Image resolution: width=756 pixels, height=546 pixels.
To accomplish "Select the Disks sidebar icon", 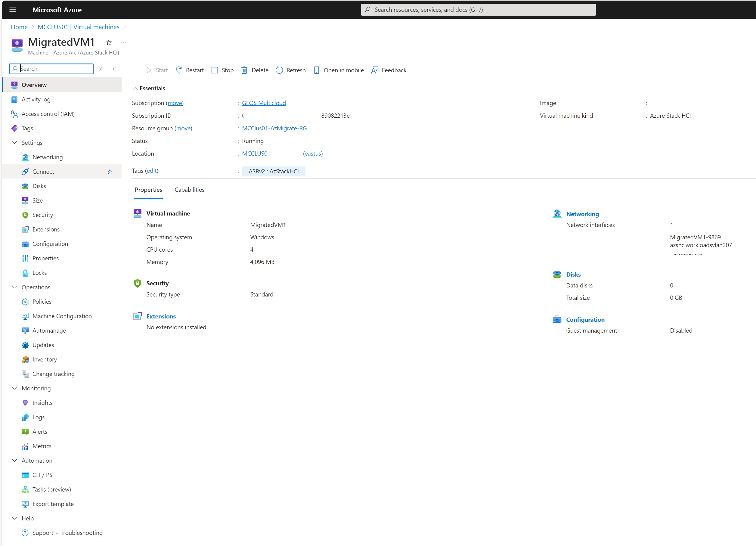I will pyautogui.click(x=25, y=186).
